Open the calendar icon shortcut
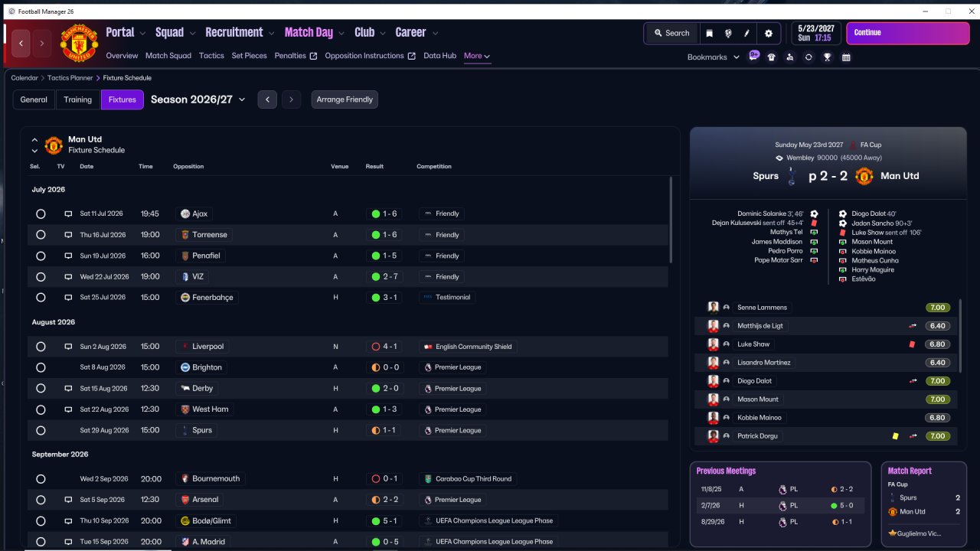 coord(846,57)
